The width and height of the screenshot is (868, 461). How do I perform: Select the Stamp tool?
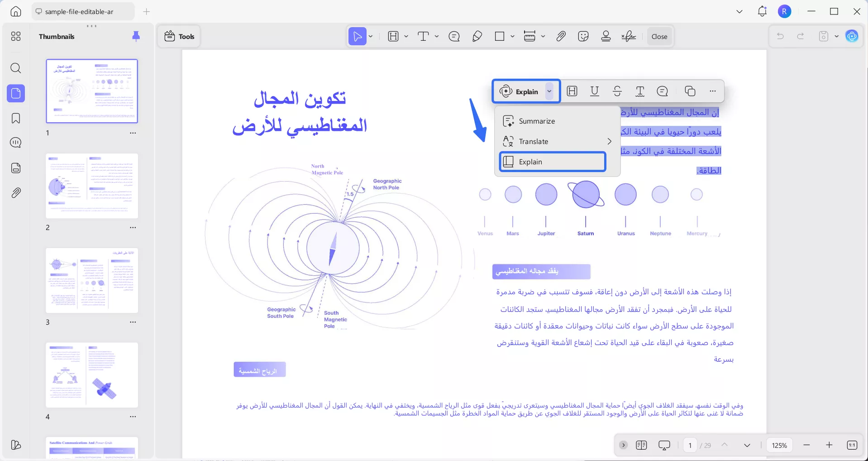[606, 36]
